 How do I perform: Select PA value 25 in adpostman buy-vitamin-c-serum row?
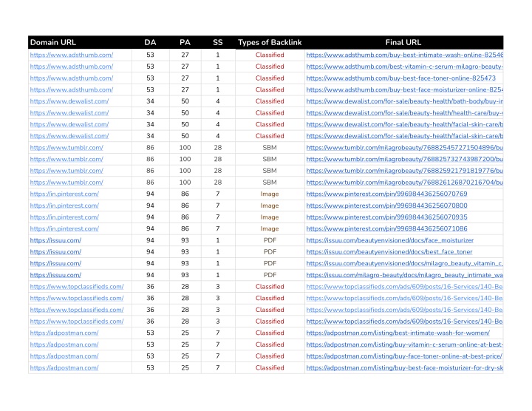185,344
